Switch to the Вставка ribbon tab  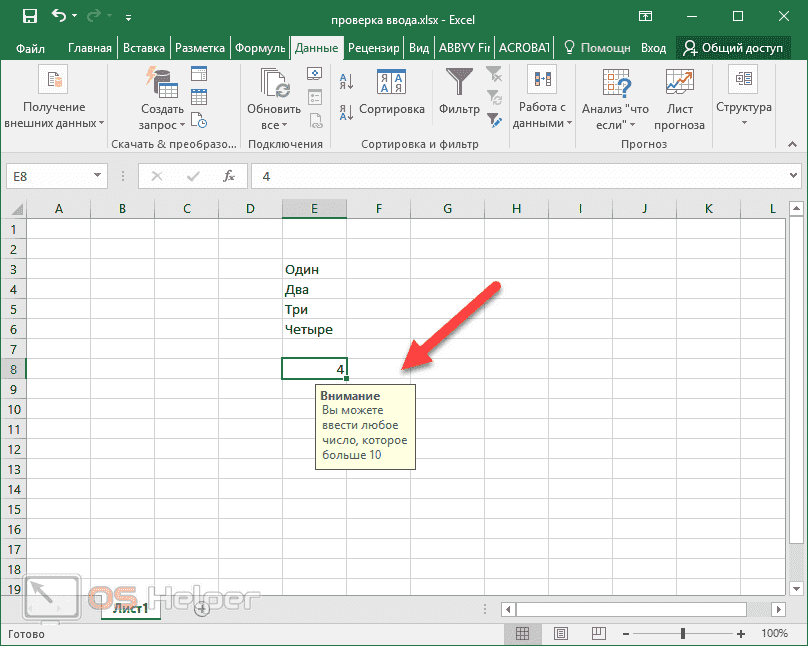(x=144, y=48)
